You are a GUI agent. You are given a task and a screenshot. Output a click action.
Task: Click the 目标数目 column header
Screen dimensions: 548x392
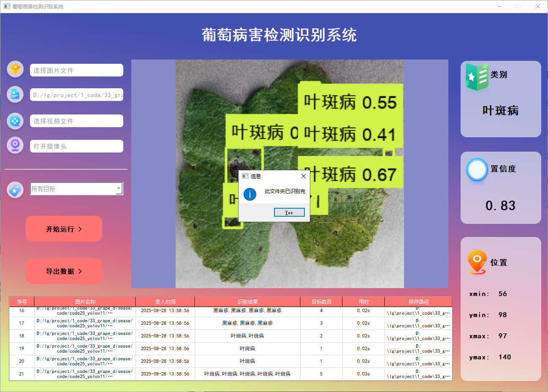321,302
